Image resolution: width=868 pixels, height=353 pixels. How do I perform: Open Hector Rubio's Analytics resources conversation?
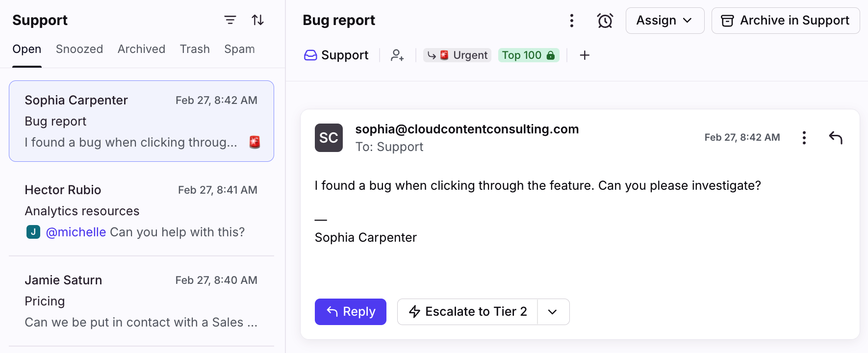point(141,211)
